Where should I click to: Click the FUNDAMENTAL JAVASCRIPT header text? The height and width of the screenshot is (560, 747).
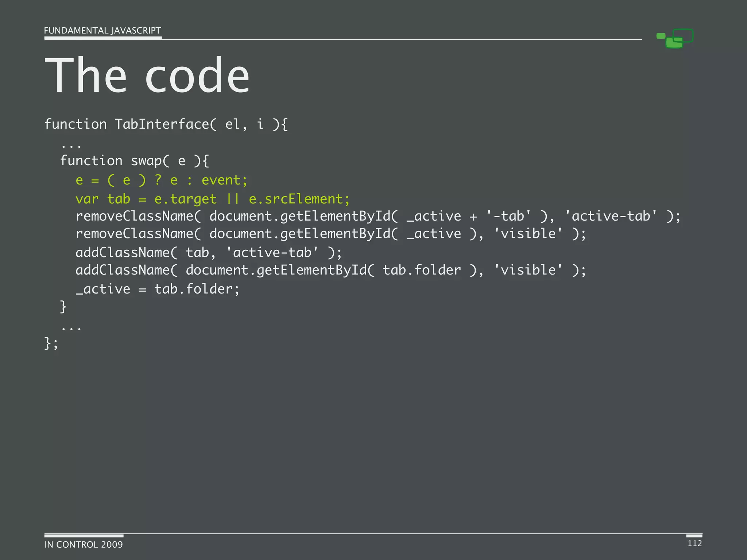tap(102, 31)
